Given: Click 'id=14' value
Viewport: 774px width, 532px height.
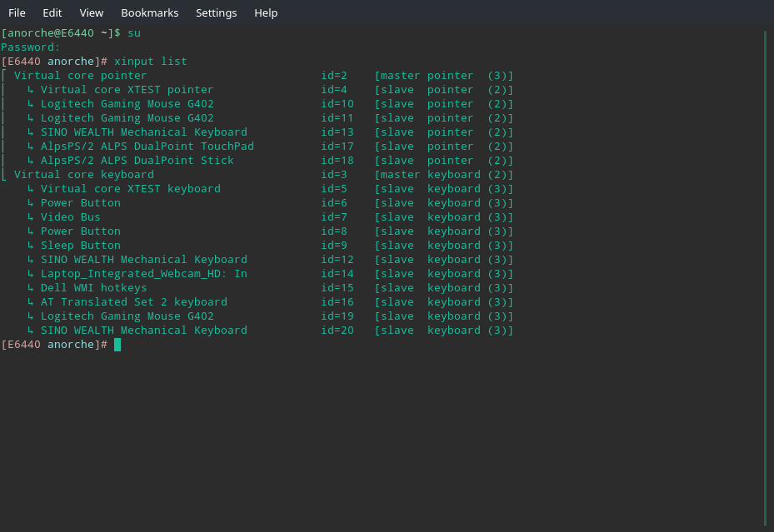Looking at the screenshot, I should 337,274.
